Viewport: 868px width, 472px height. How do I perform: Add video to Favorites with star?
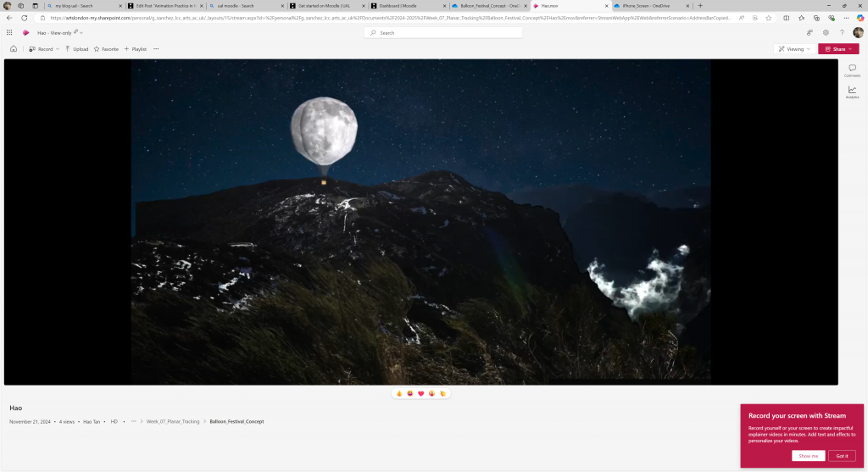click(106, 49)
